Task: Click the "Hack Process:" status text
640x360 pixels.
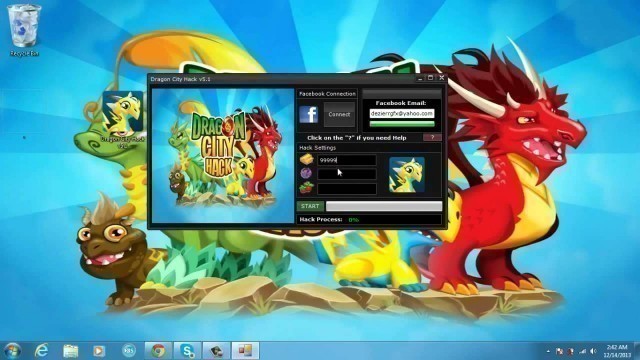Action: (x=321, y=220)
